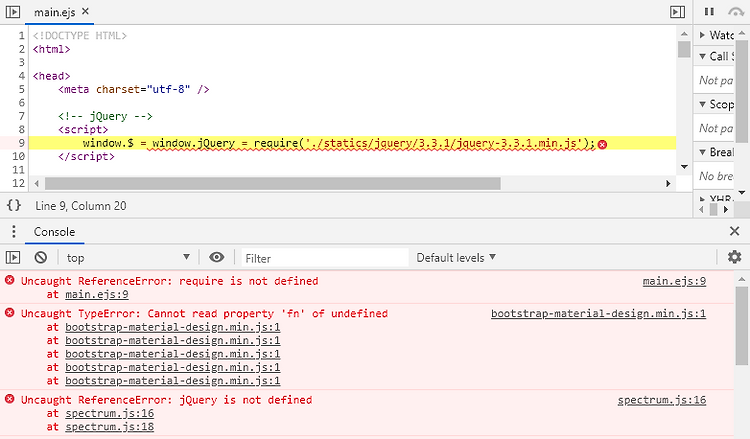
Task: Open the 'at spectrum.js:18' stack link
Action: pyautogui.click(x=110, y=427)
